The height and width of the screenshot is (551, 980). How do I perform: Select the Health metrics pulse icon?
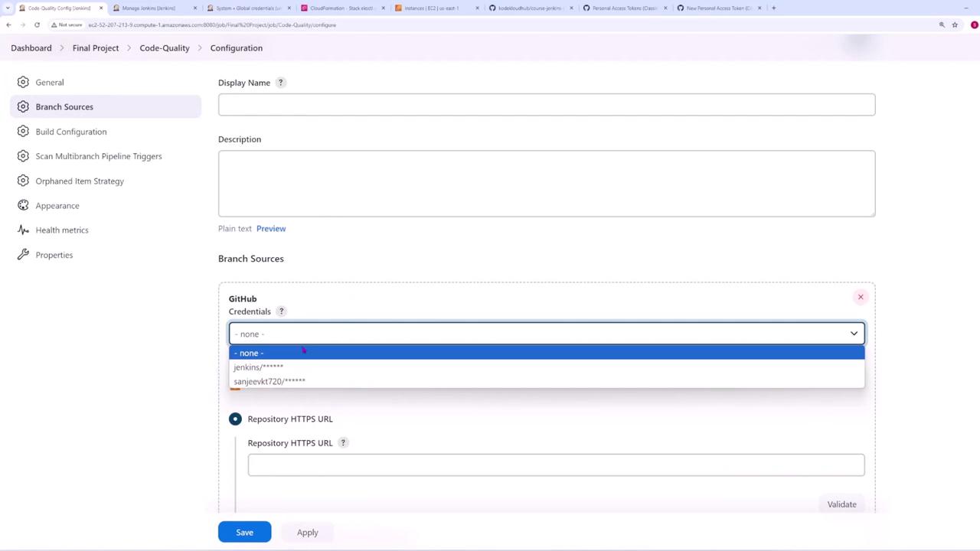(23, 230)
